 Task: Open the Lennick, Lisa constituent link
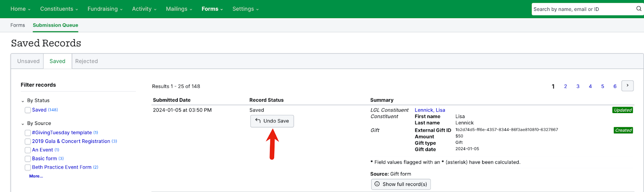coord(430,110)
